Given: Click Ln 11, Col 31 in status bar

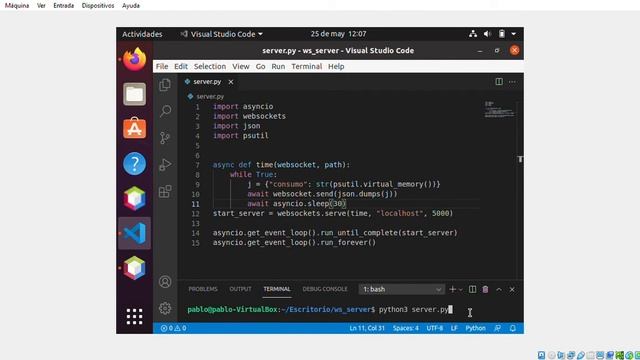Looking at the screenshot, I should (367, 328).
